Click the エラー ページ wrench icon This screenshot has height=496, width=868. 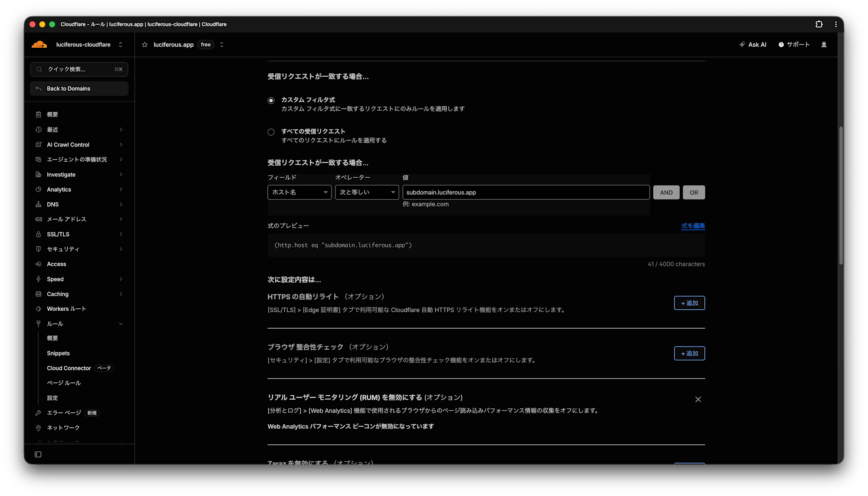coord(39,413)
